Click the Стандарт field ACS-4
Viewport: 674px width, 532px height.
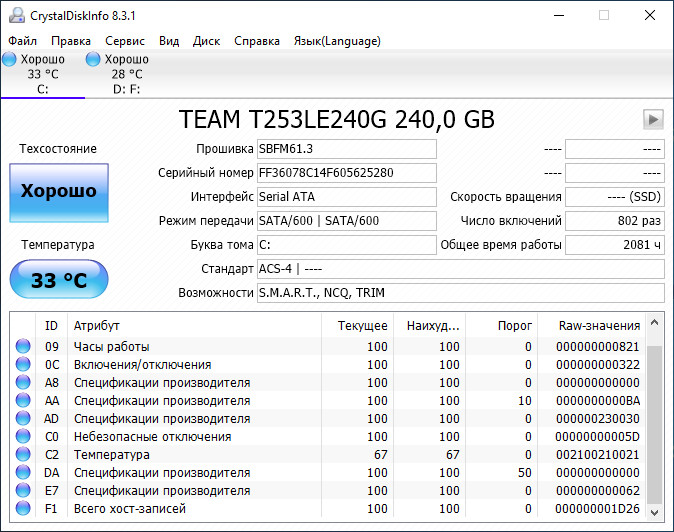coord(461,269)
